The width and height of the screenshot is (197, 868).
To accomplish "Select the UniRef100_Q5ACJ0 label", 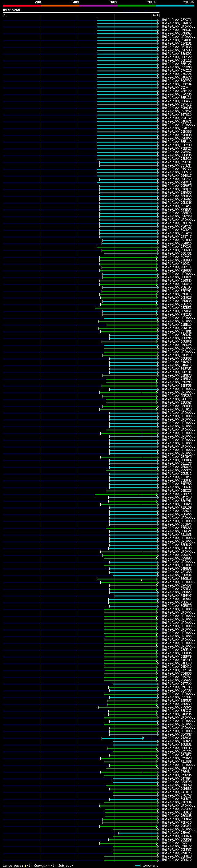I will (x=176, y=860).
